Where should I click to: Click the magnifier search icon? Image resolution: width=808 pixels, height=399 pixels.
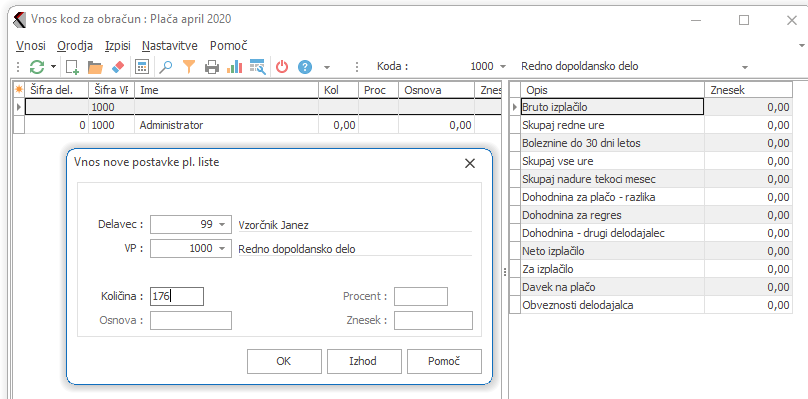click(x=165, y=66)
